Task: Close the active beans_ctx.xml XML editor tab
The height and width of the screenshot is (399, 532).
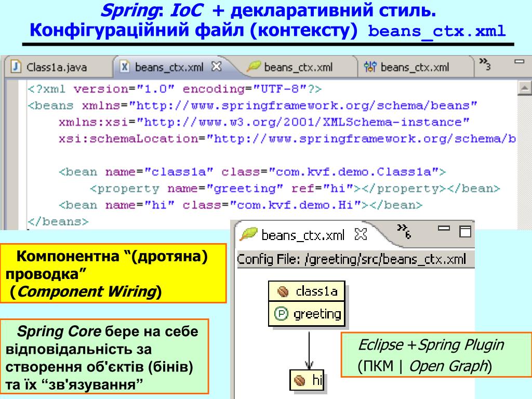Action: click(x=217, y=66)
